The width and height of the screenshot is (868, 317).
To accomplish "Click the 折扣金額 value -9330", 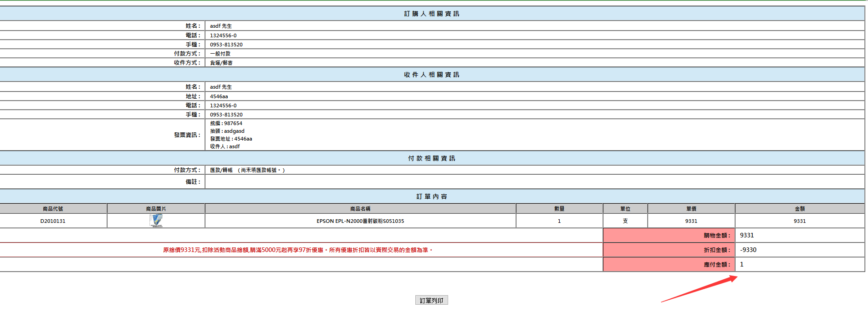I will 748,250.
